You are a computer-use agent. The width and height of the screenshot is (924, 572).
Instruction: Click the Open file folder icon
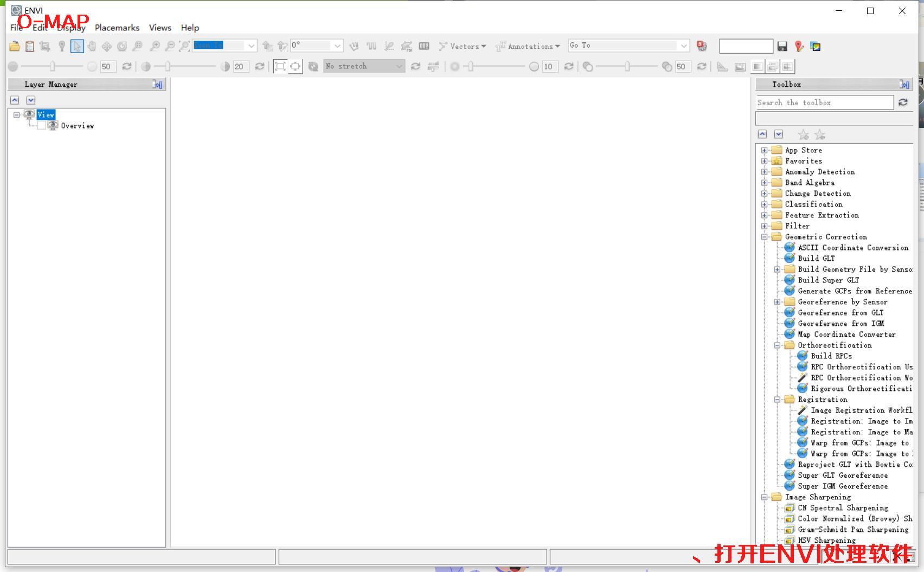point(15,47)
